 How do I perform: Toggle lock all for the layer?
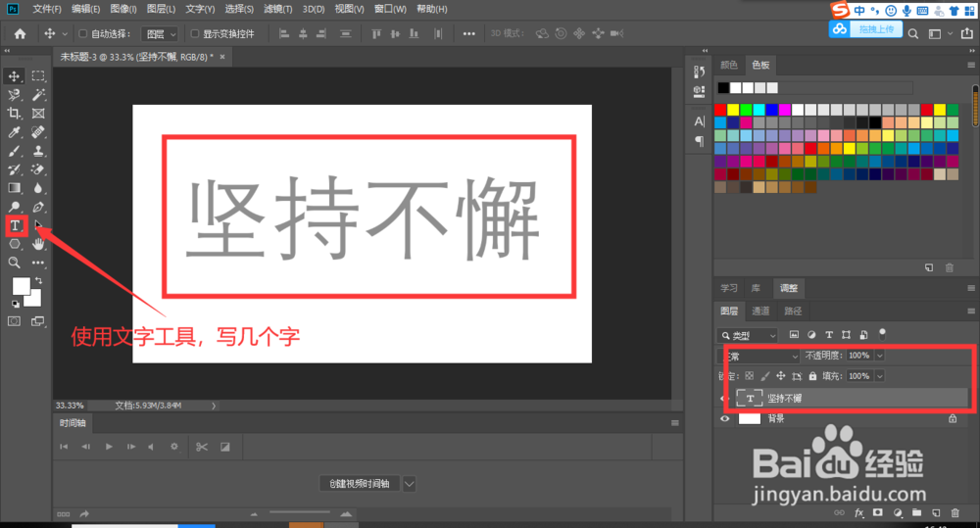(812, 376)
